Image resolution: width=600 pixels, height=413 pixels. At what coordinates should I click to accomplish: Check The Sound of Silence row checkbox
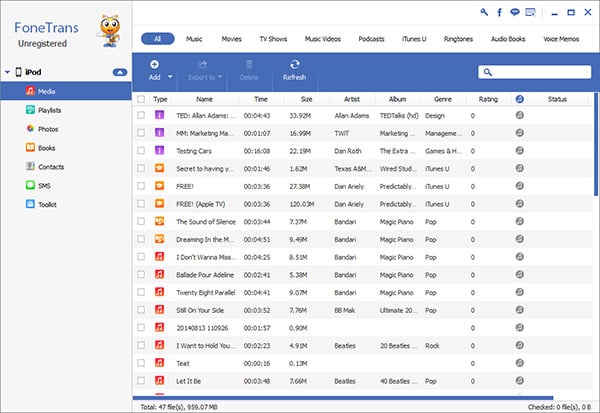[141, 221]
